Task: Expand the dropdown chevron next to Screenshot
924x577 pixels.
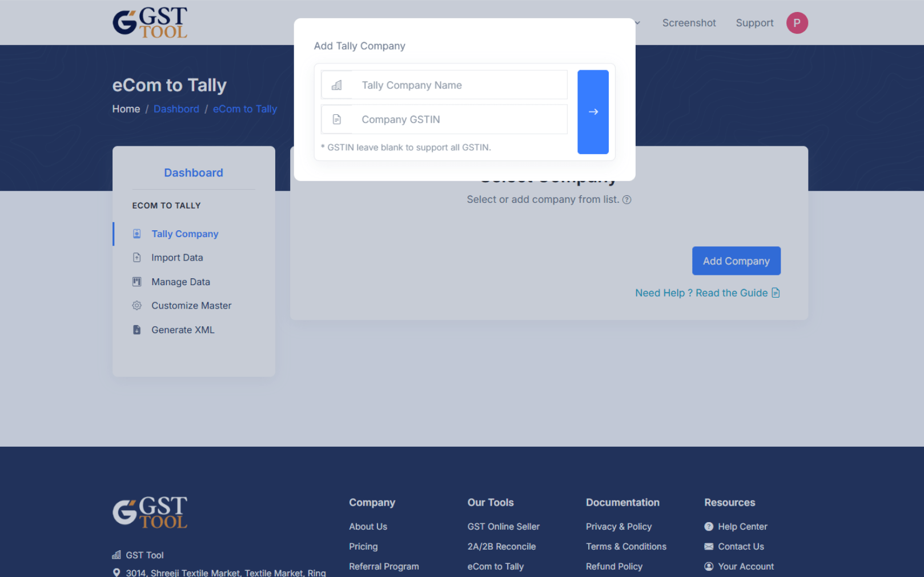Action: tap(637, 23)
